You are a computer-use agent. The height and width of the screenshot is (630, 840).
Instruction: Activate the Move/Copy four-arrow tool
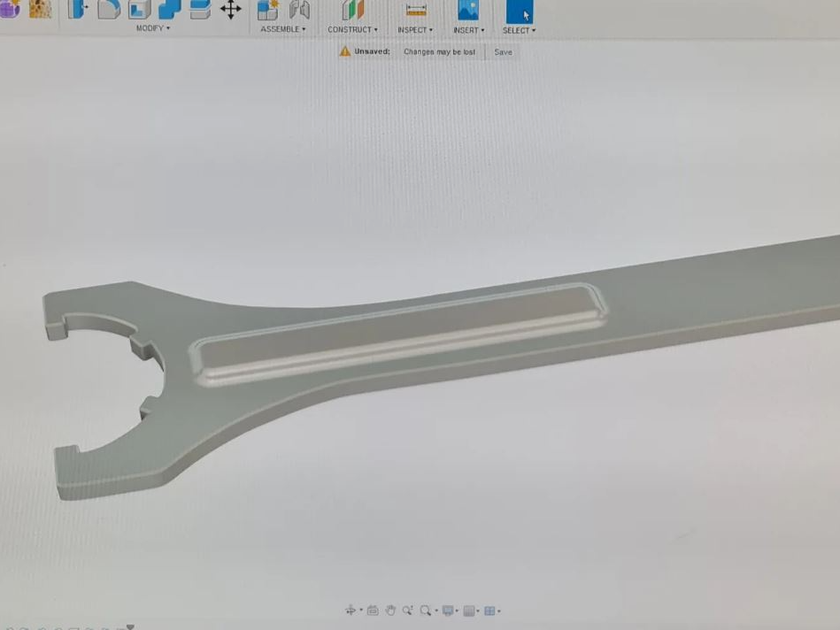point(230,10)
